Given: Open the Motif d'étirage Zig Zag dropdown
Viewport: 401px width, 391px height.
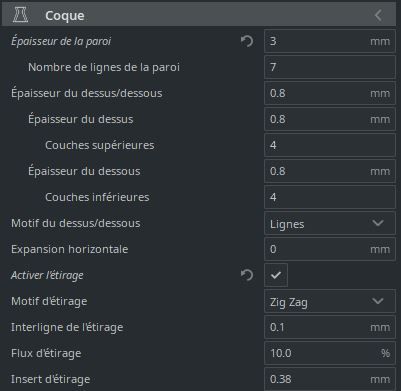Looking at the screenshot, I should pos(330,301).
